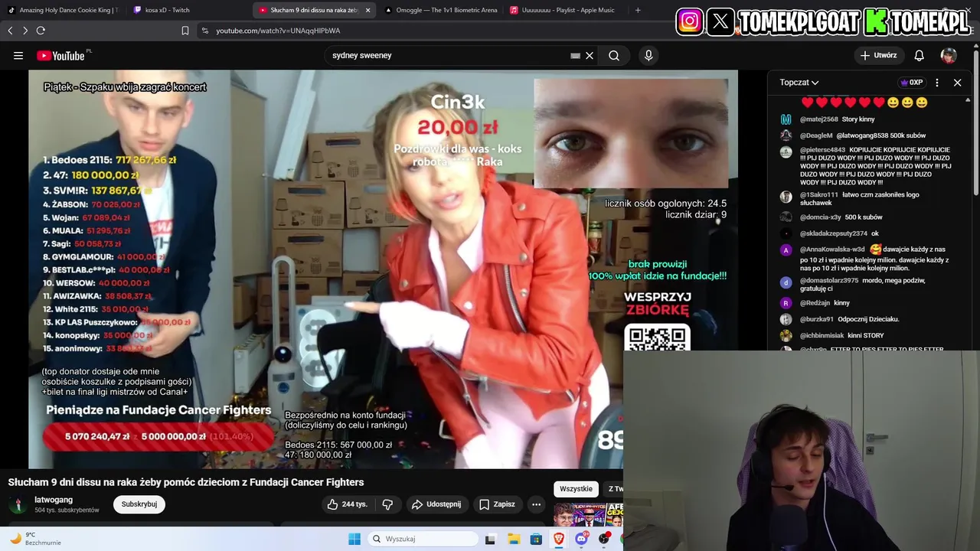Clear the 'sydney sweeney' search text

pyautogui.click(x=590, y=55)
